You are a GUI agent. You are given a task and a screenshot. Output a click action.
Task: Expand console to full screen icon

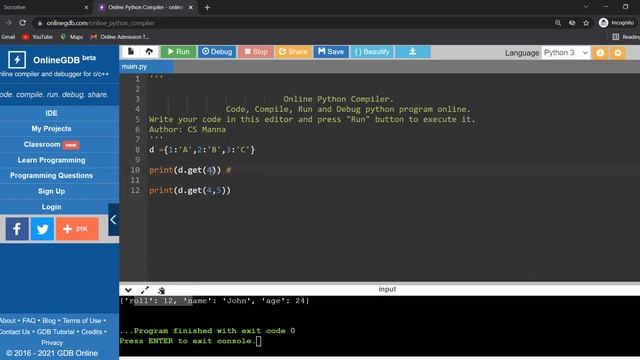coord(145,290)
